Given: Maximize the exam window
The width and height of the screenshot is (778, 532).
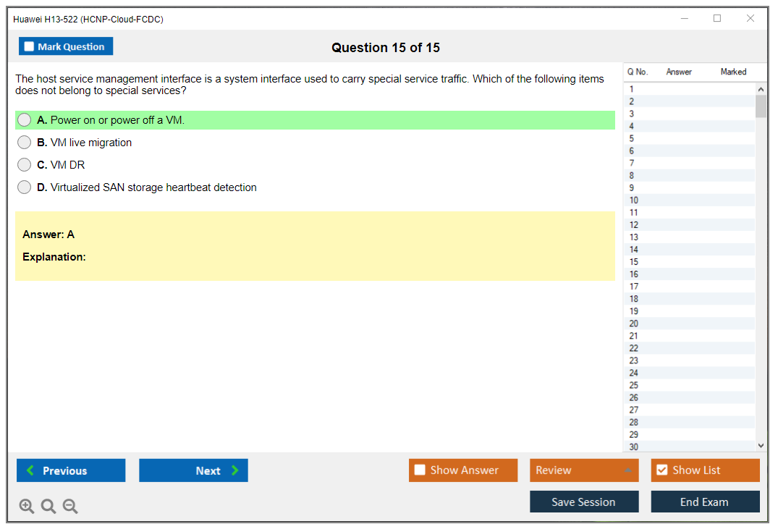Looking at the screenshot, I should (717, 19).
